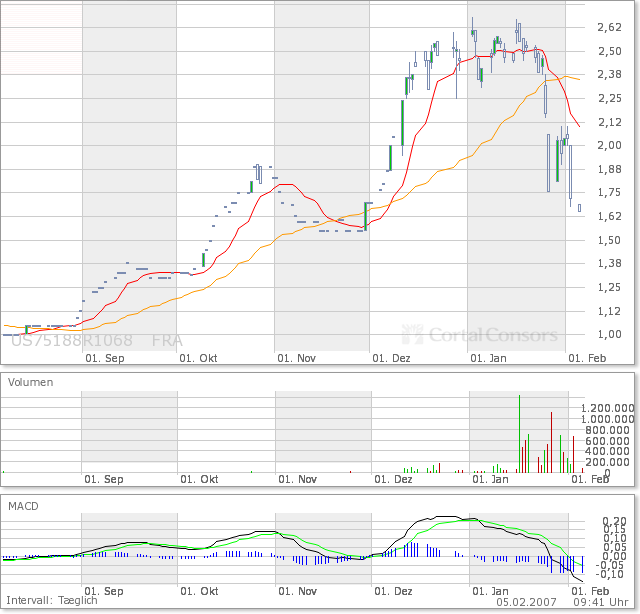The height and width of the screenshot is (614, 640).
Task: Click the 05.02.2007 date stamp
Action: tap(527, 602)
